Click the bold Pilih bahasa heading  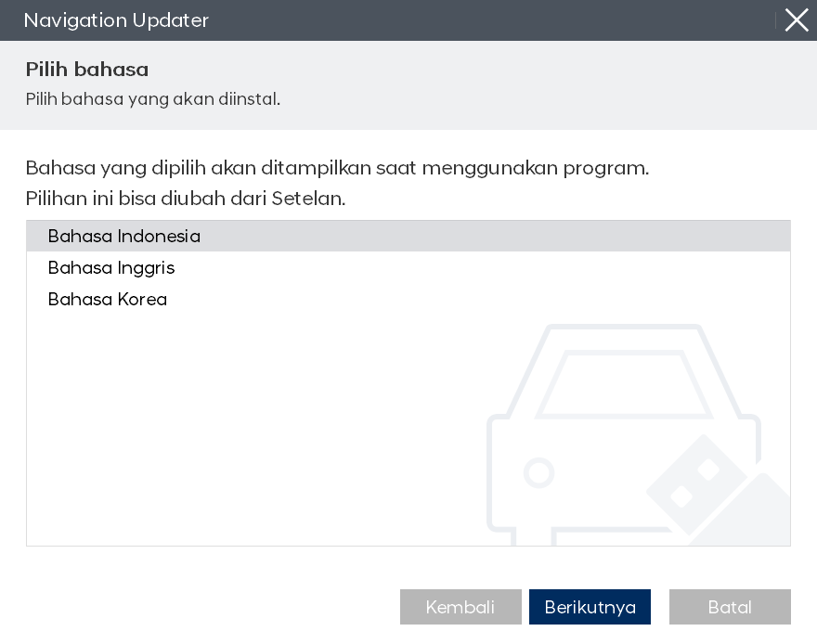[87, 70]
